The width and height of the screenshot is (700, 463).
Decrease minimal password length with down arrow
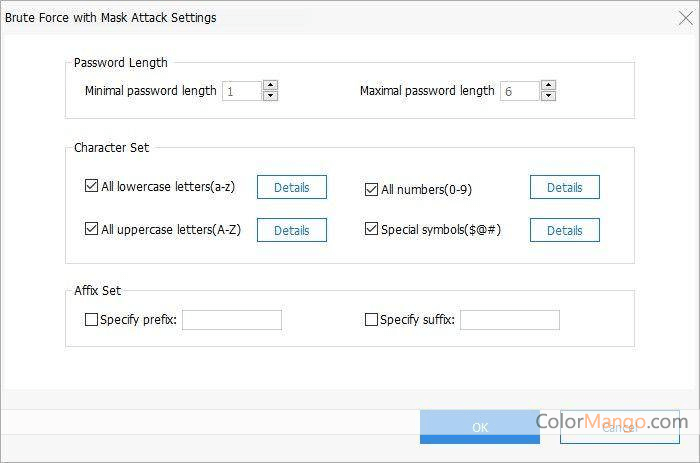click(x=270, y=96)
